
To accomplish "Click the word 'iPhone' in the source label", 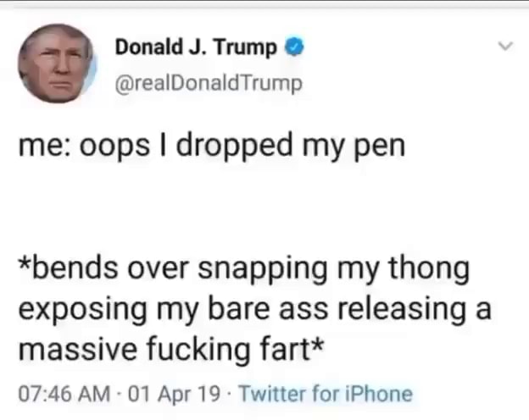I will pos(379,394).
